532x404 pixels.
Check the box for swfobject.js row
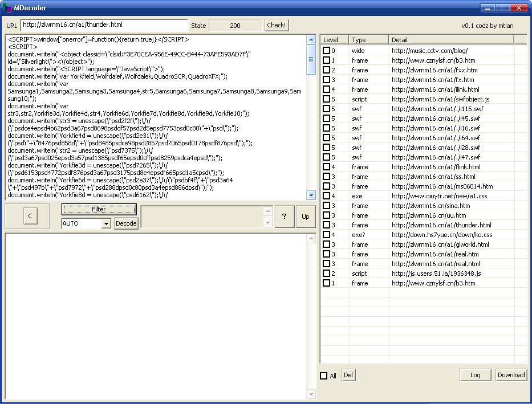(x=326, y=99)
